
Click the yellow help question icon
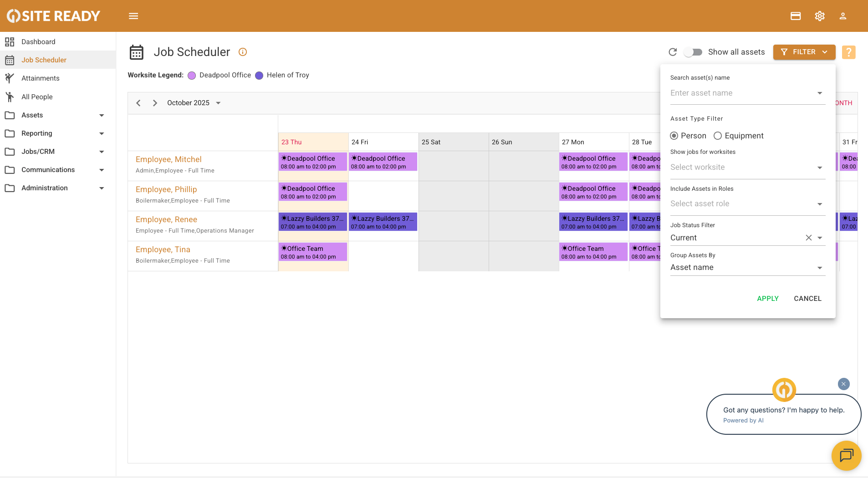[x=848, y=52]
